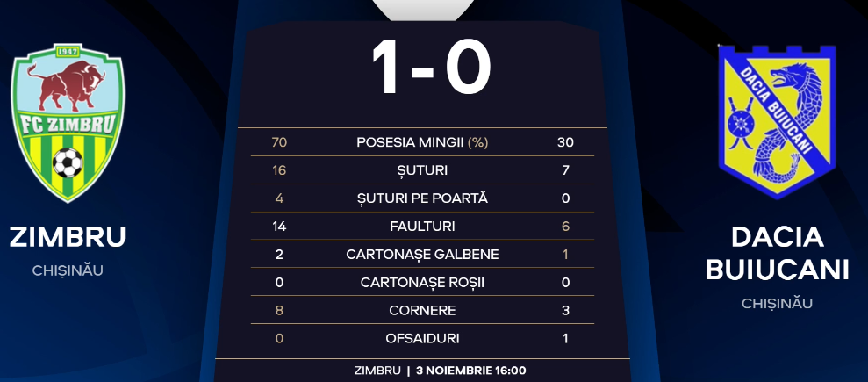Click the 3 NOIEMBRIE 16:00 match date

[471, 371]
